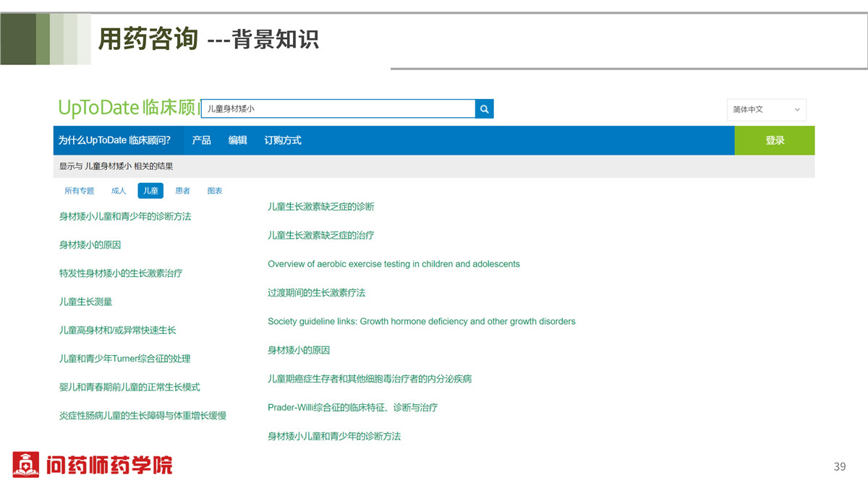Open the 特发性身材矮小的生长激素治疗 link

pyautogui.click(x=121, y=273)
